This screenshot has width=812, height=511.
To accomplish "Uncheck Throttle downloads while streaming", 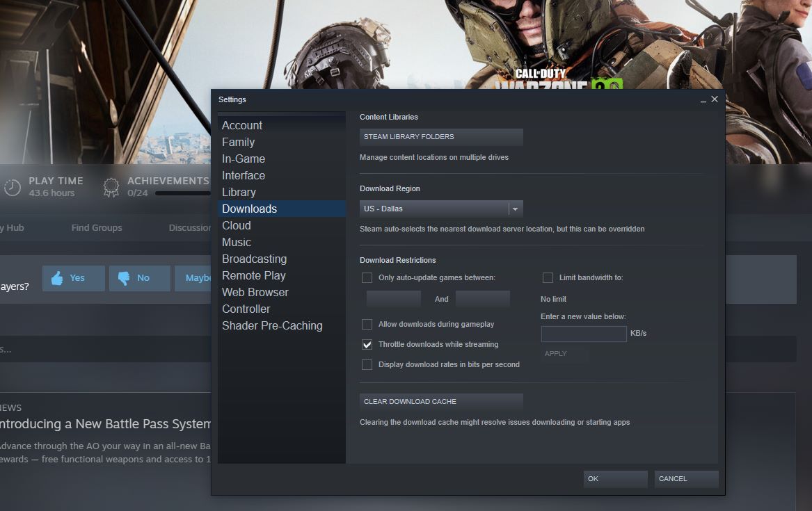I will coord(367,344).
